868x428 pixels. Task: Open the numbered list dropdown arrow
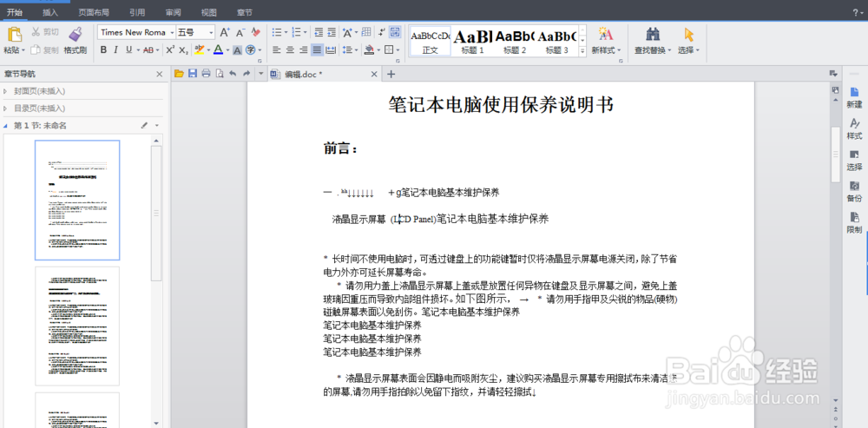point(305,32)
